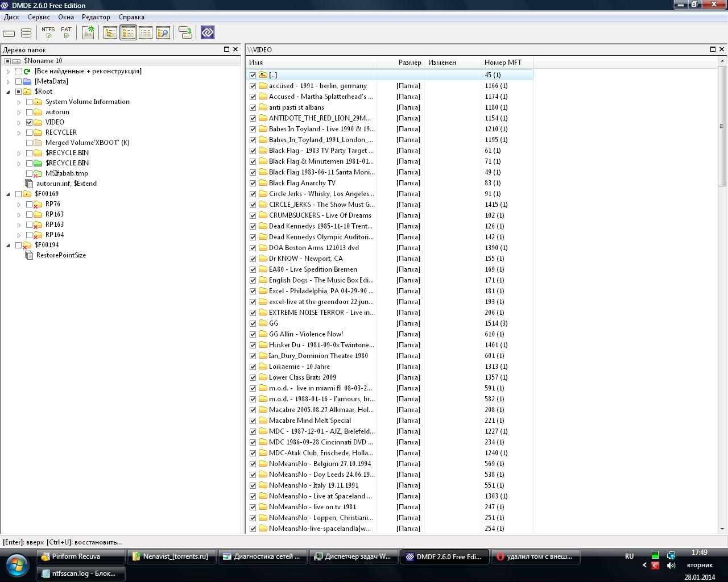Viewport: 728px width, 582px height.
Task: Sort by the Размер column header
Action: point(400,63)
